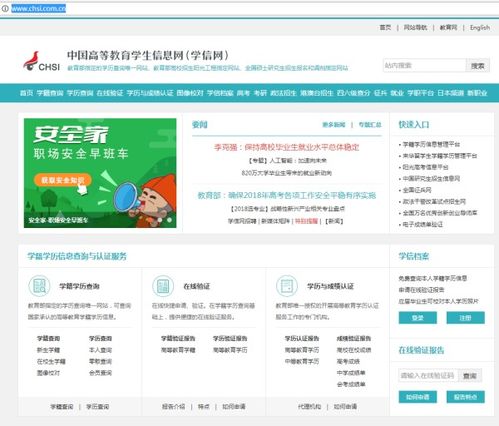Open the red headline about 高校毕业生就业

click(287, 147)
